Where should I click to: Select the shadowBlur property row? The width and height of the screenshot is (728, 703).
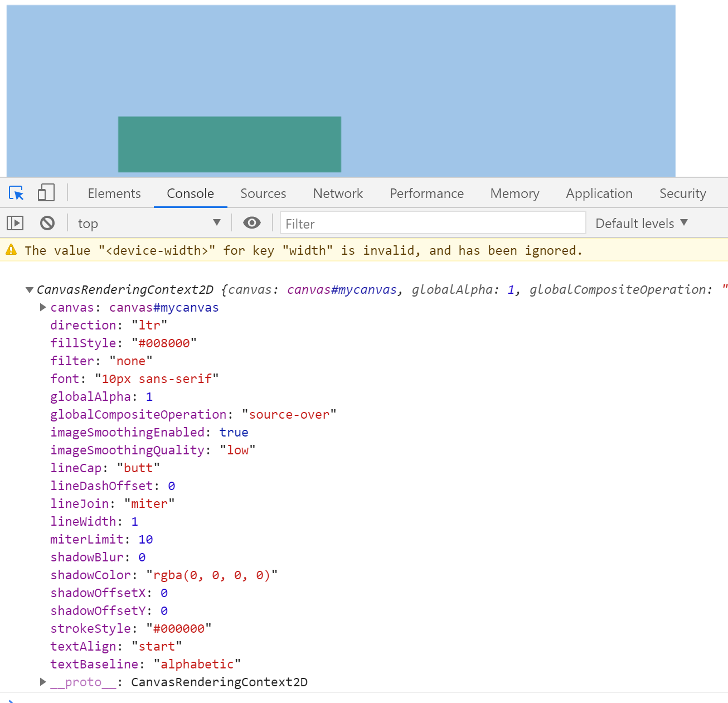pyautogui.click(x=98, y=557)
